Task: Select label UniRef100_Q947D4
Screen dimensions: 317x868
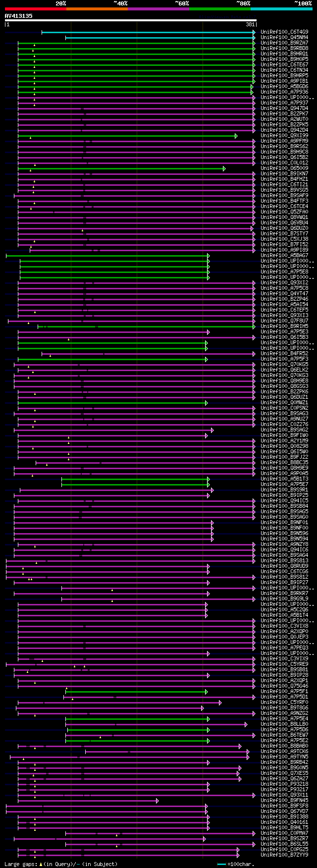Action: coord(284,108)
